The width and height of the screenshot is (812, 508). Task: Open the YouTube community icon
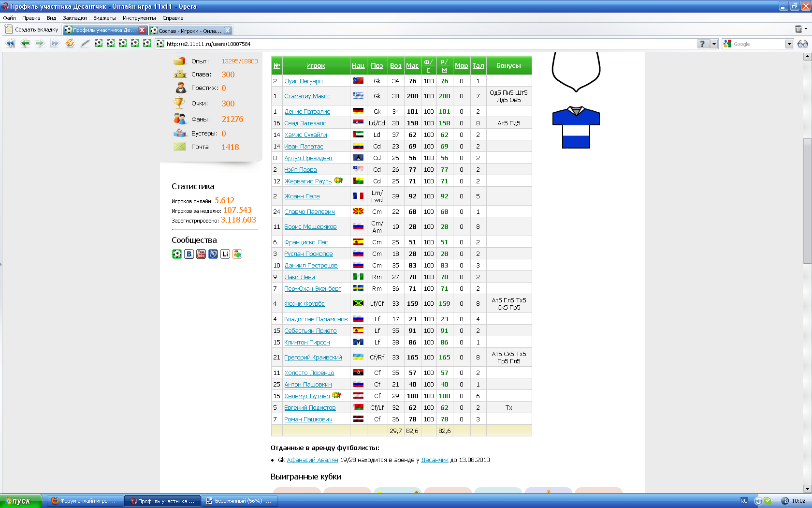click(x=201, y=254)
